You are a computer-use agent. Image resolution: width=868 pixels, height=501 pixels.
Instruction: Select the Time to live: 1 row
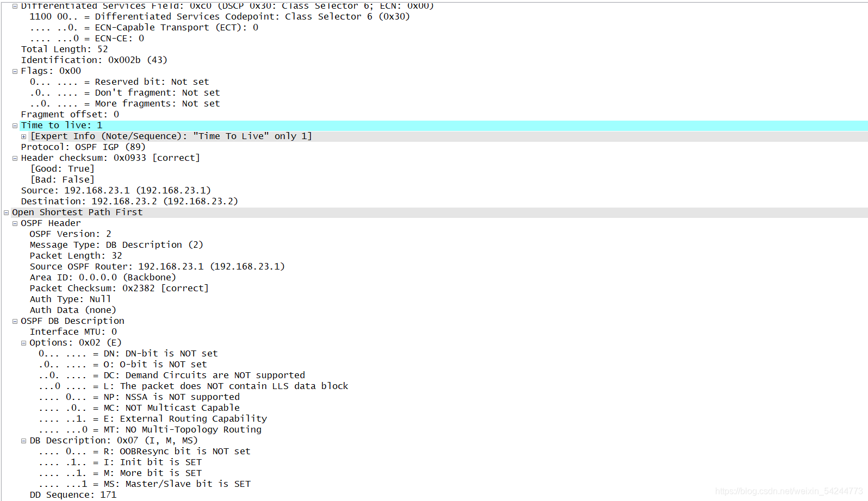pos(443,126)
